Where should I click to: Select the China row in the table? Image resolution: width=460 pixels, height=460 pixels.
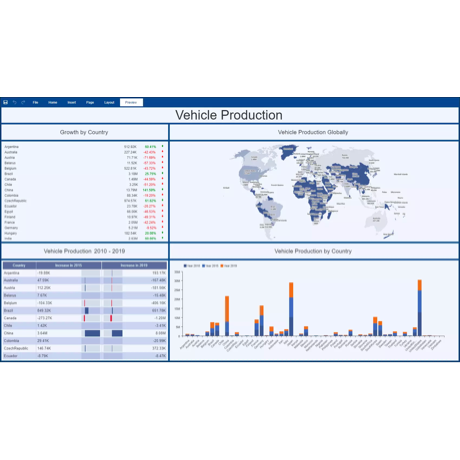coord(85,333)
